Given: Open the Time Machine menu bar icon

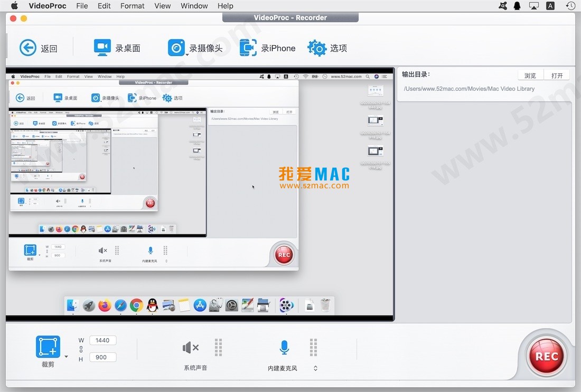Looking at the screenshot, I should (570, 6).
